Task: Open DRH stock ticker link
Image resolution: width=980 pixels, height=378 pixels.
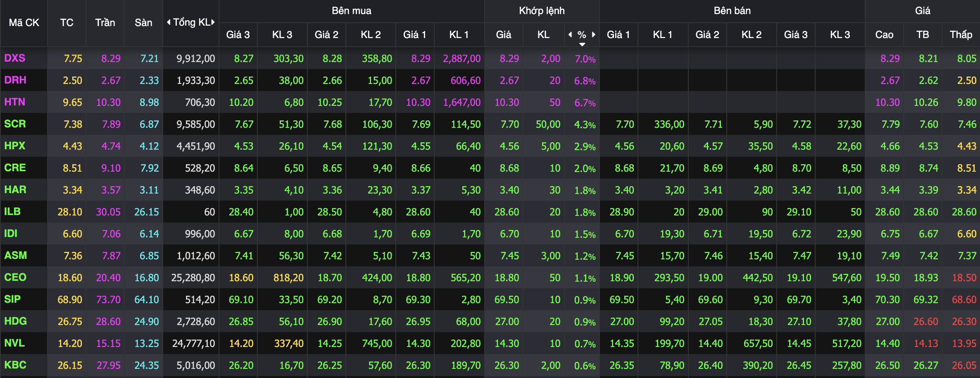Action: (x=15, y=80)
